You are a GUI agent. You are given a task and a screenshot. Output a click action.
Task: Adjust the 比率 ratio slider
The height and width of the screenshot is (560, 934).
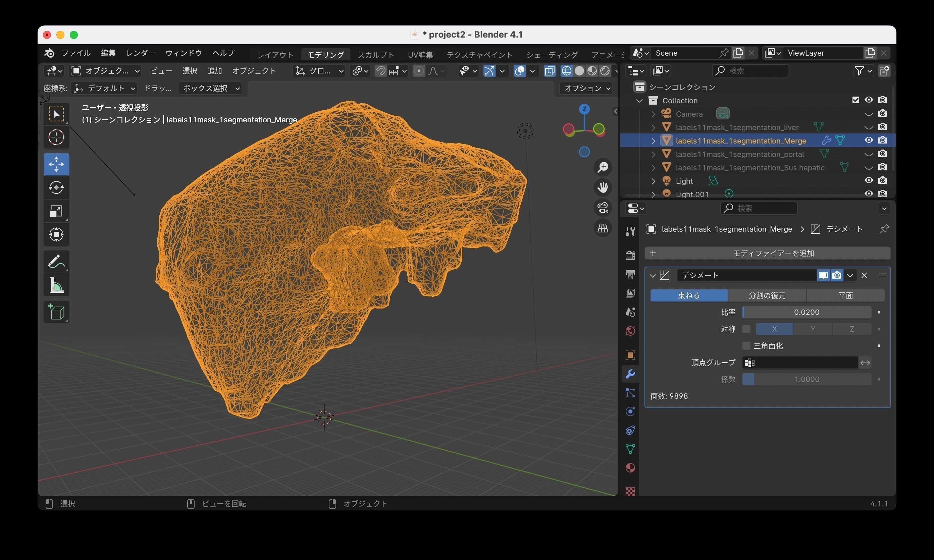point(807,313)
